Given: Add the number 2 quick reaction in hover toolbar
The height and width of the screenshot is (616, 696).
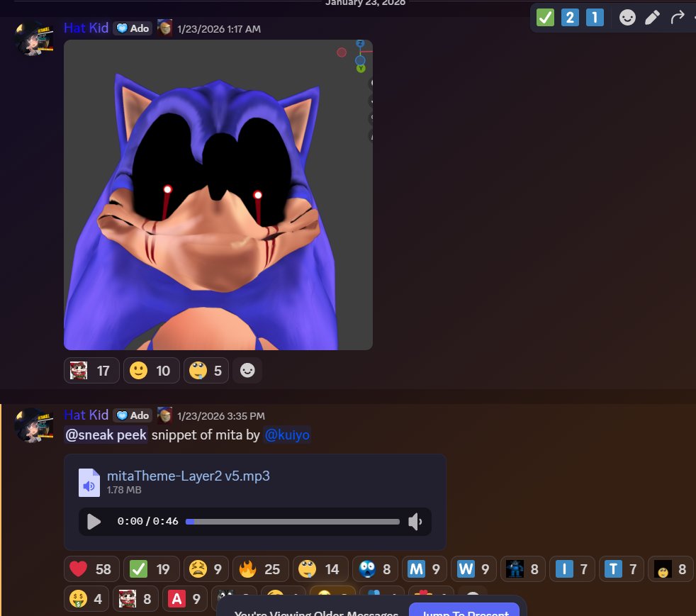Looking at the screenshot, I should (x=570, y=18).
